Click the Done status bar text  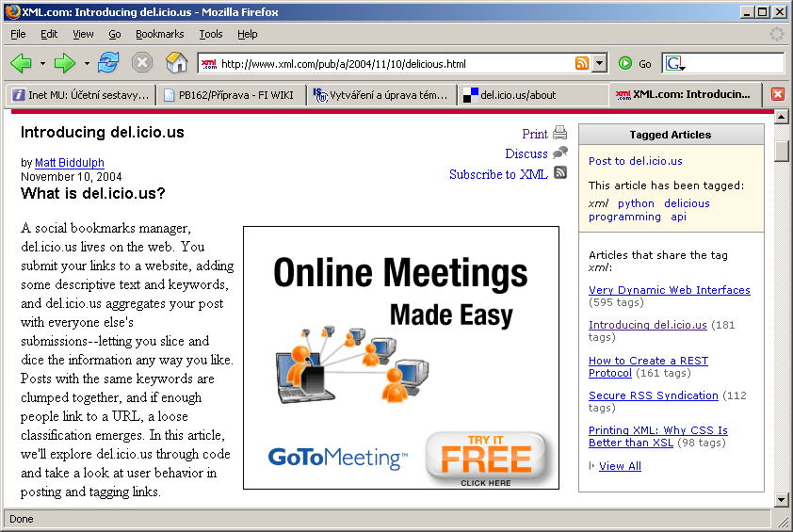point(22,519)
